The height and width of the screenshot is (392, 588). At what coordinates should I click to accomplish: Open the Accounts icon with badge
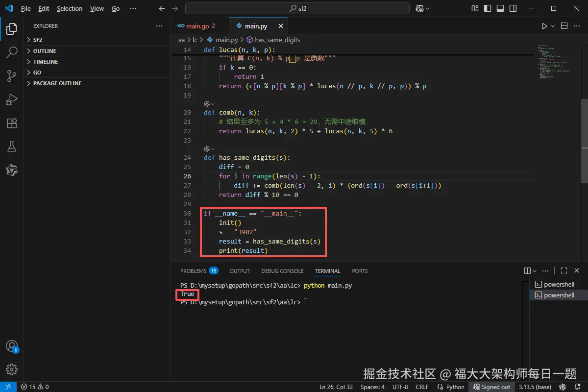(12, 346)
